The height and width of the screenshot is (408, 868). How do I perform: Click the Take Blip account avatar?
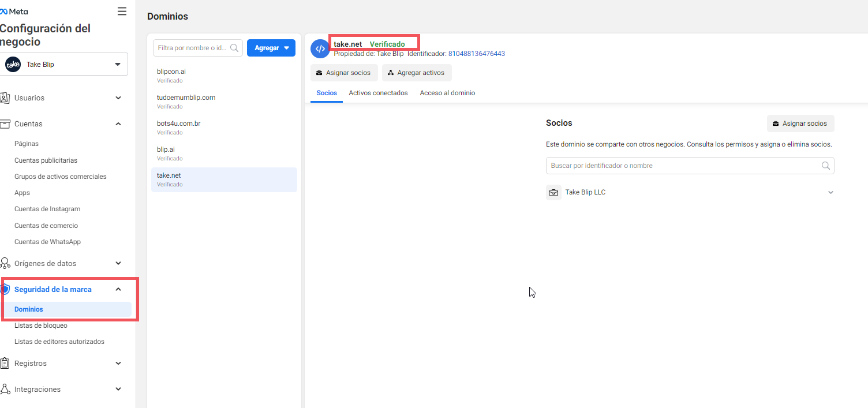(x=13, y=65)
